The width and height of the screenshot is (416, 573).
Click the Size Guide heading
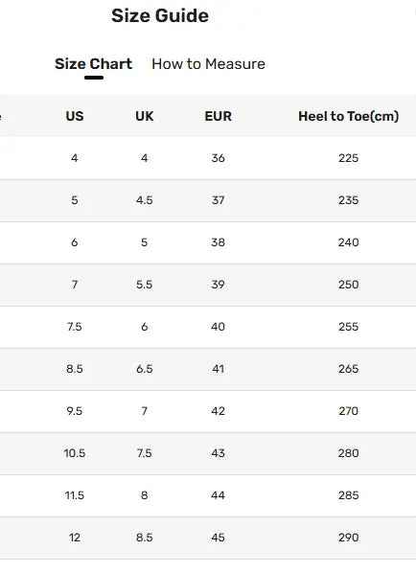(160, 16)
